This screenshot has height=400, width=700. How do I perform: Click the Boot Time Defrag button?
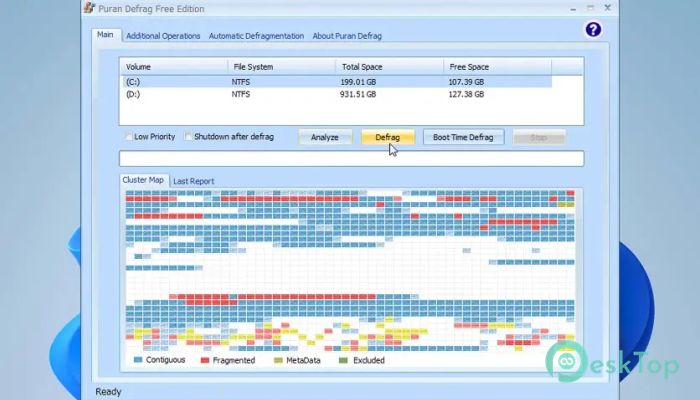(463, 138)
